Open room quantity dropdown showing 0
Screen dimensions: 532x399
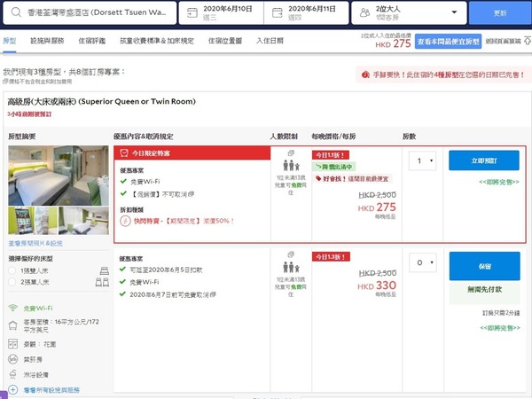click(x=423, y=262)
